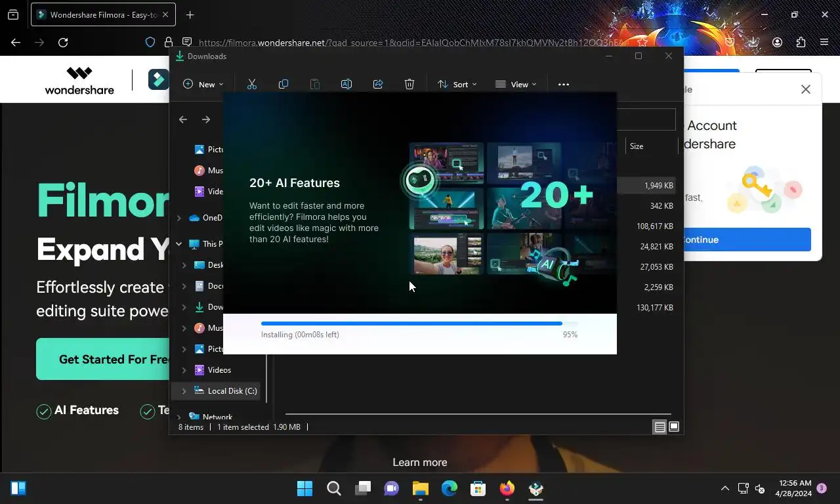Image resolution: width=840 pixels, height=504 pixels.
Task: Close the Wondershare account popup
Action: tap(806, 89)
